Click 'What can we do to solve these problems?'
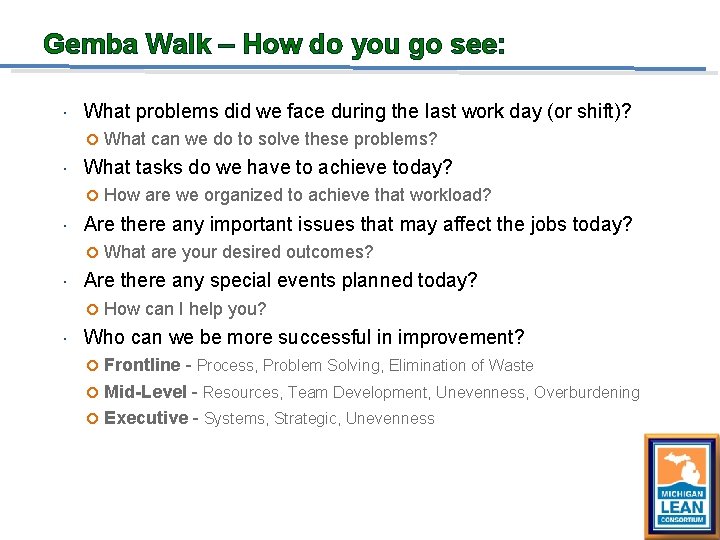The height and width of the screenshot is (540, 720). point(270,139)
